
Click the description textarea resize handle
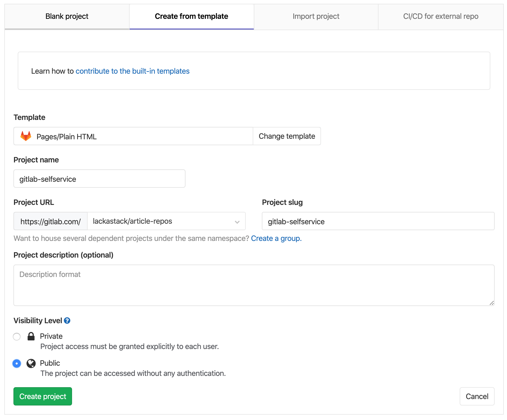[x=492, y=303]
